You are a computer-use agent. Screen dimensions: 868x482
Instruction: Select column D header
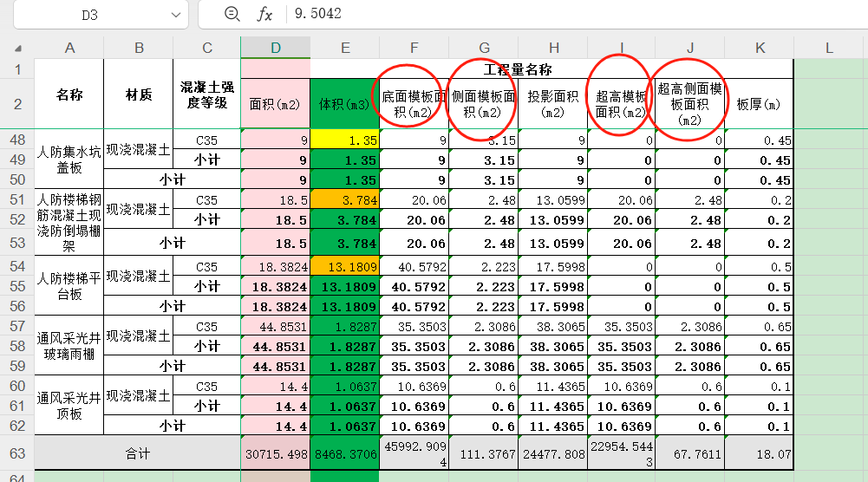(x=276, y=49)
